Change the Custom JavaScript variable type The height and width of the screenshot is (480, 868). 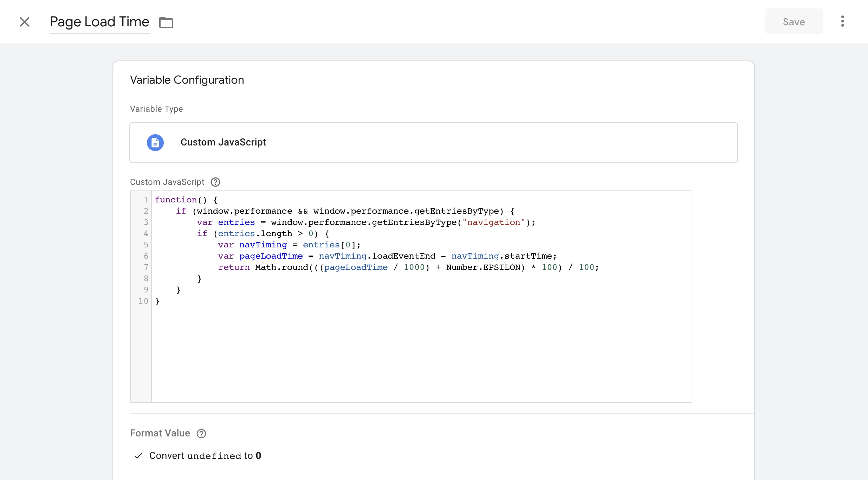pos(433,142)
